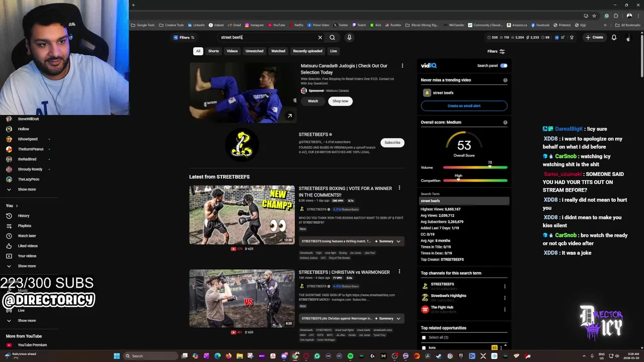This screenshot has width=644, height=362.
Task: Open YouTube notifications bell
Action: [x=614, y=37]
